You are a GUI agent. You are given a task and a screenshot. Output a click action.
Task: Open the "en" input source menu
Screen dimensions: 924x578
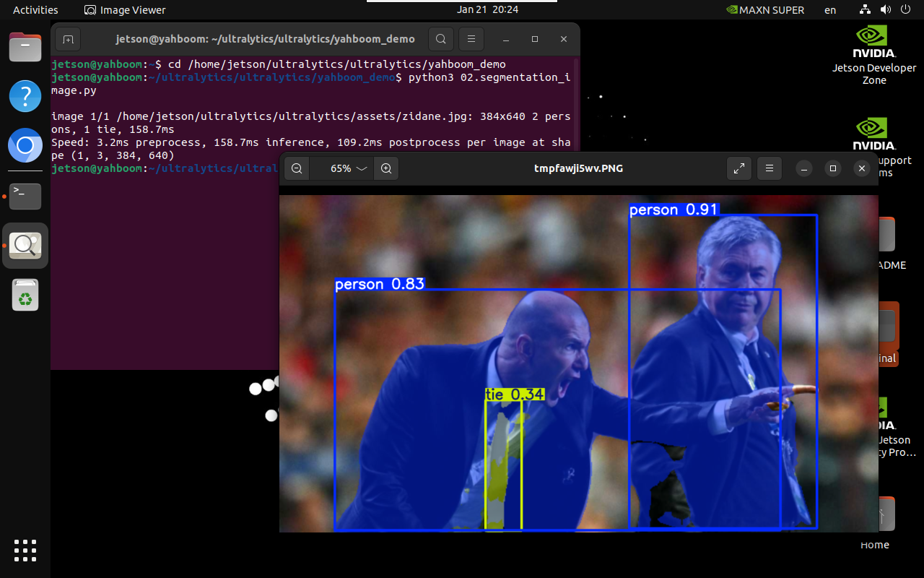[830, 10]
